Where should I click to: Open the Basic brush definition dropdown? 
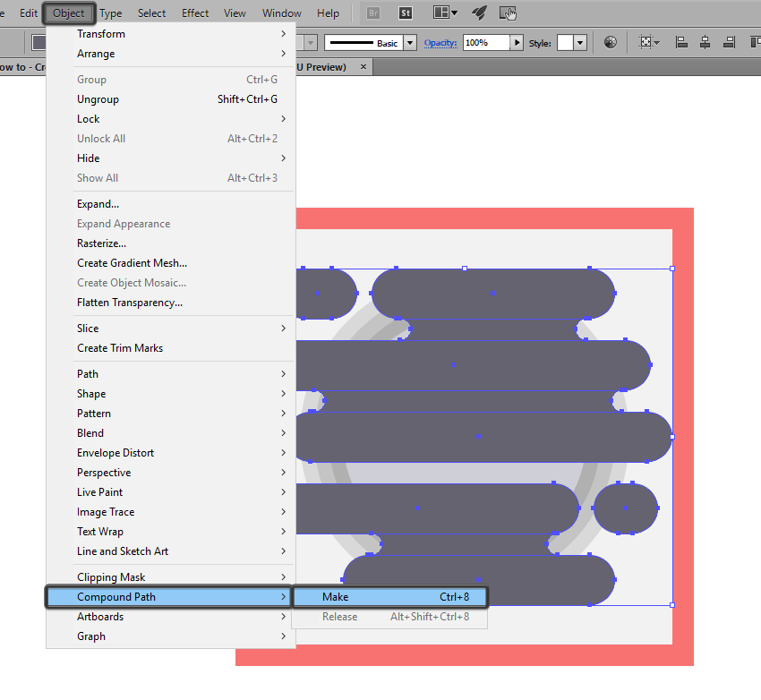tap(410, 43)
